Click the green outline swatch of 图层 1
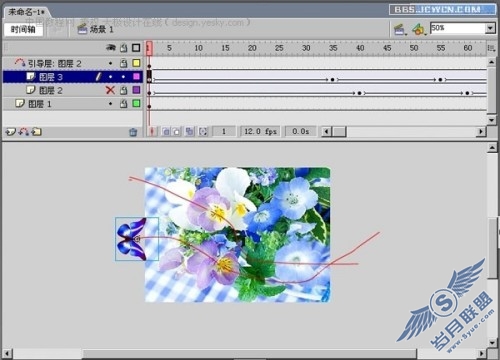Screen dimensions: 500x360 (x=136, y=104)
